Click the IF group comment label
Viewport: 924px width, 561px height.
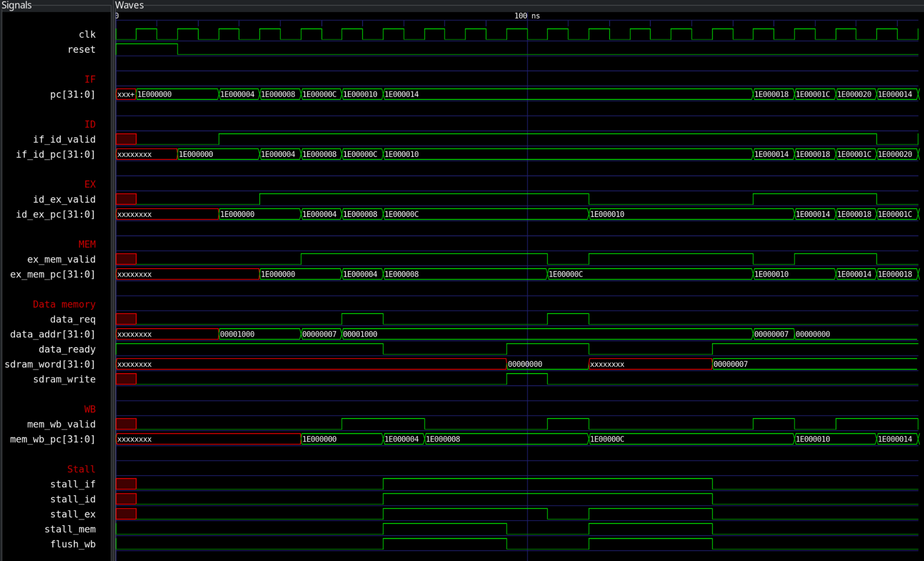click(90, 79)
